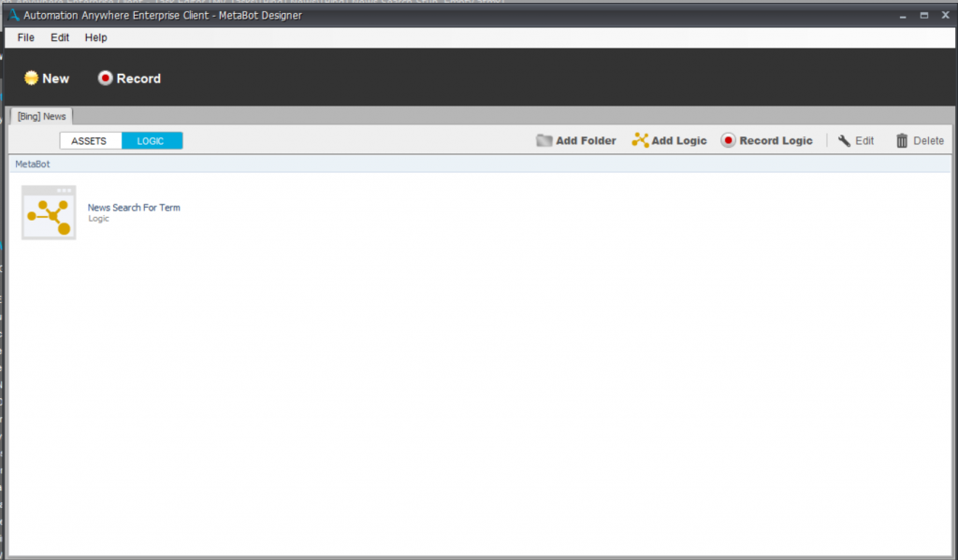Close the MetaBot Designer window
This screenshot has width=958, height=560.
coord(945,16)
